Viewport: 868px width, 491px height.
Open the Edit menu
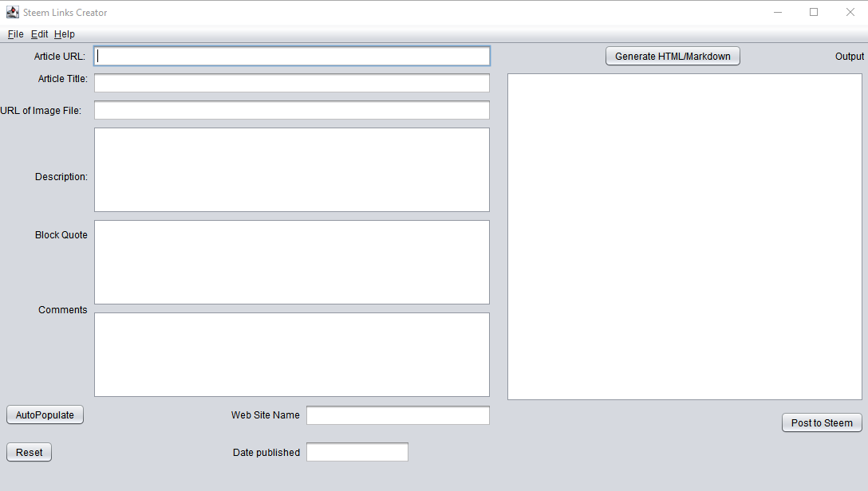(x=39, y=34)
